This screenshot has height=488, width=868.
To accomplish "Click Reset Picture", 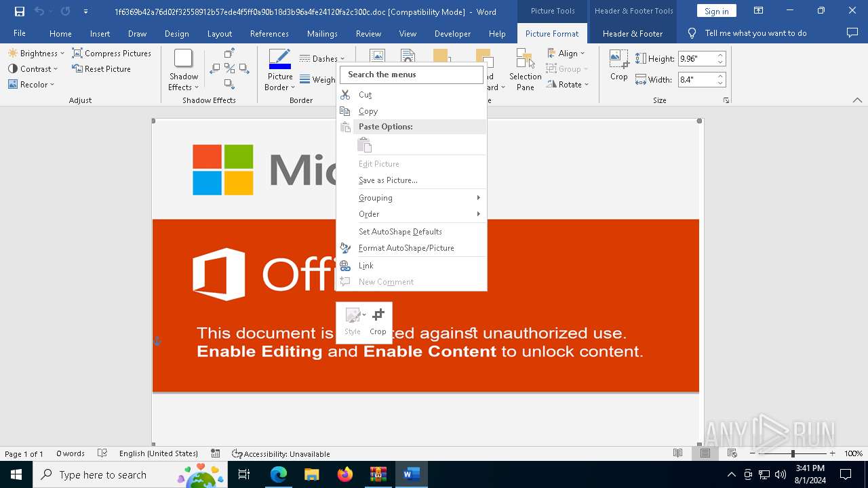I will 101,69.
